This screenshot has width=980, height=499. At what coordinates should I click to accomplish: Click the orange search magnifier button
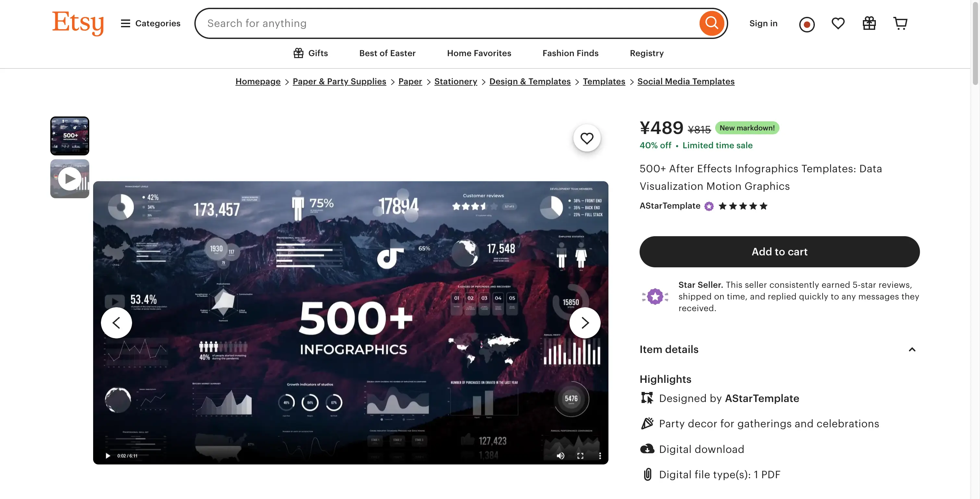tap(711, 23)
